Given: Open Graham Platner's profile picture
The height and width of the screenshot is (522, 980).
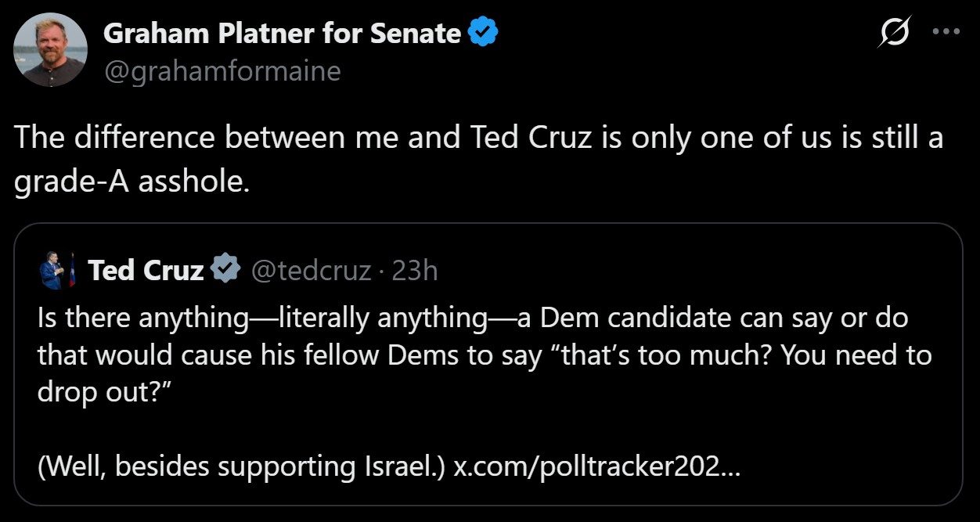Looking at the screenshot, I should pyautogui.click(x=50, y=50).
